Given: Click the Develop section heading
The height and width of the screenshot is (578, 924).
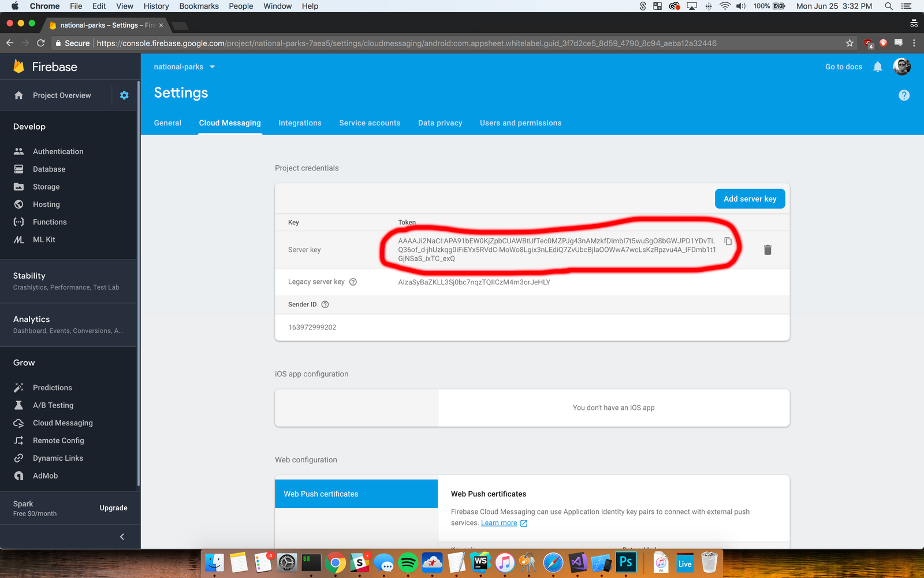Looking at the screenshot, I should click(x=29, y=127).
